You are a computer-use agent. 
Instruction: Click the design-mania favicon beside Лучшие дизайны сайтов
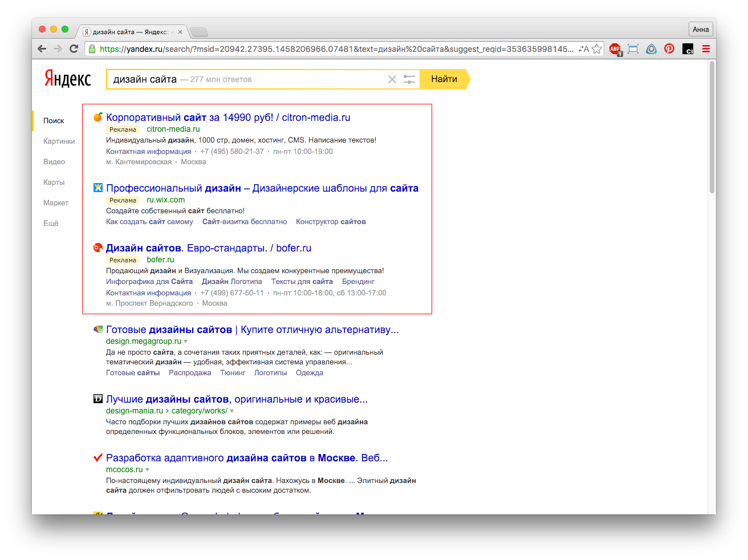coord(98,399)
